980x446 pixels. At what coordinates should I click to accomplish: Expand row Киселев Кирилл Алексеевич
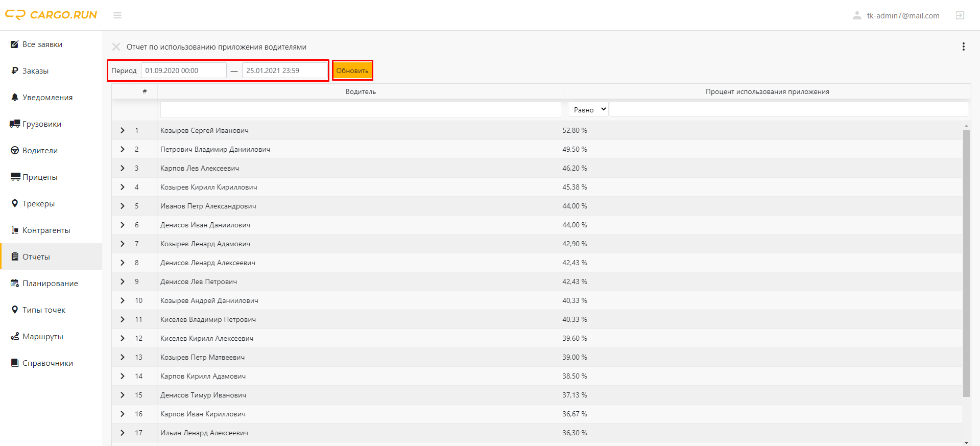[x=122, y=338]
